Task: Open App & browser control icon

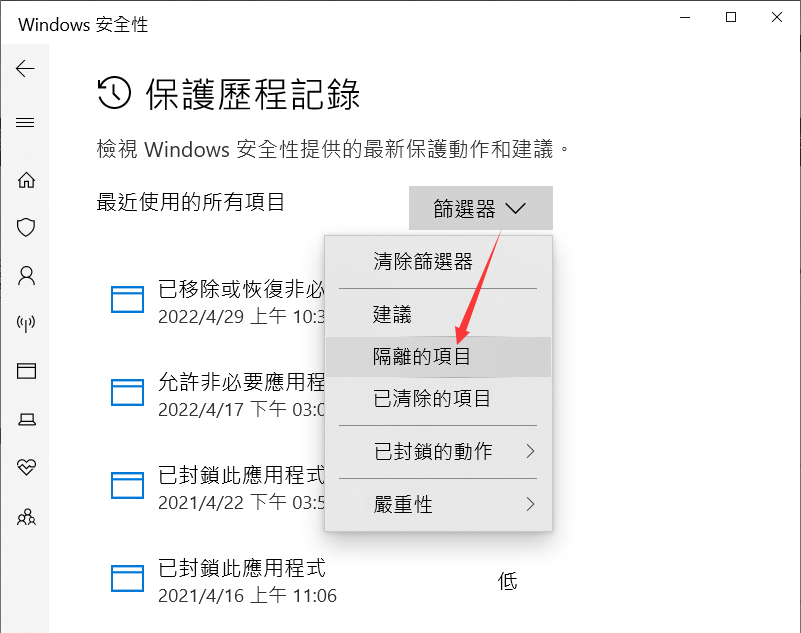Action: click(26, 371)
